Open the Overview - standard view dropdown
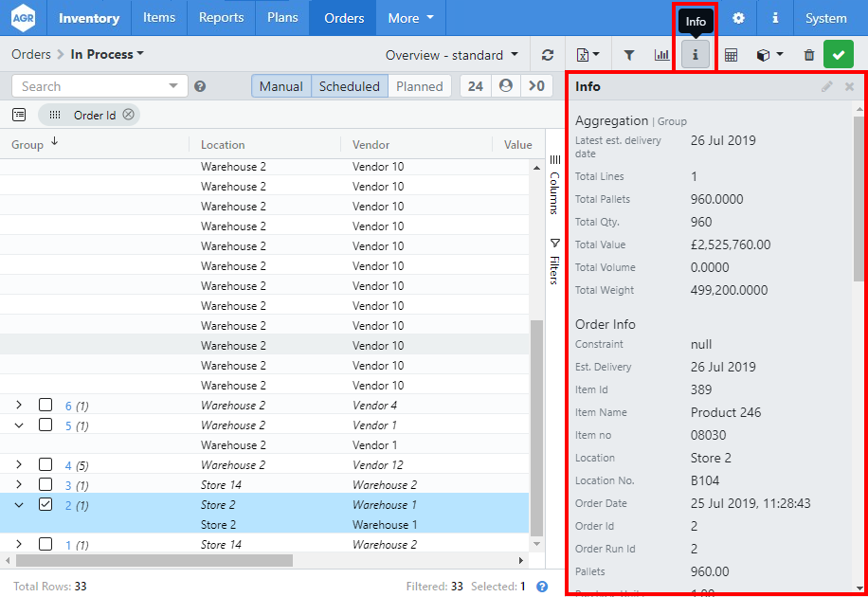The height and width of the screenshot is (597, 868). (452, 55)
